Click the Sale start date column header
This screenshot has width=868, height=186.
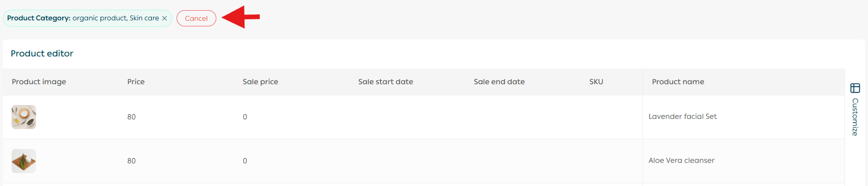pos(385,82)
